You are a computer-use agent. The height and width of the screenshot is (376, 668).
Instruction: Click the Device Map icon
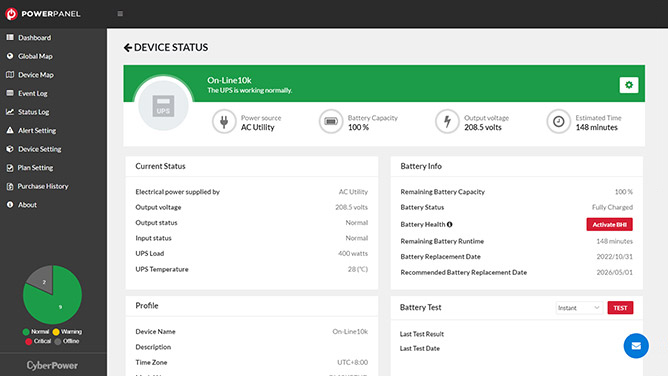point(10,75)
